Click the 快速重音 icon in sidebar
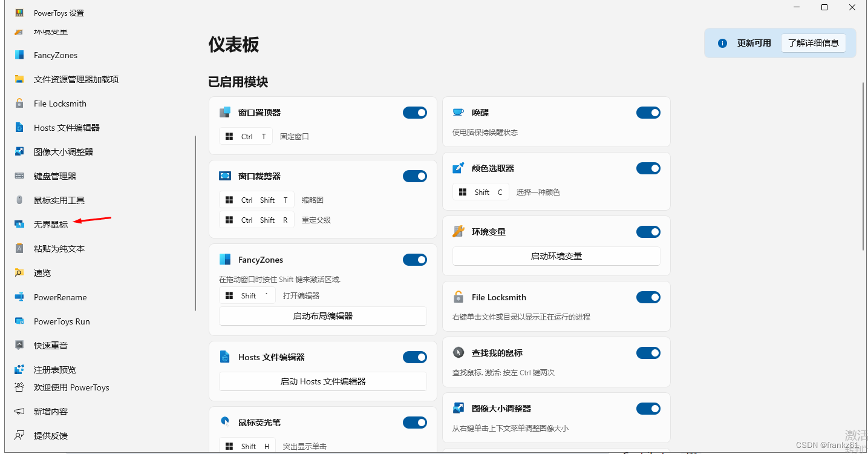The height and width of the screenshot is (454, 868). [19, 346]
